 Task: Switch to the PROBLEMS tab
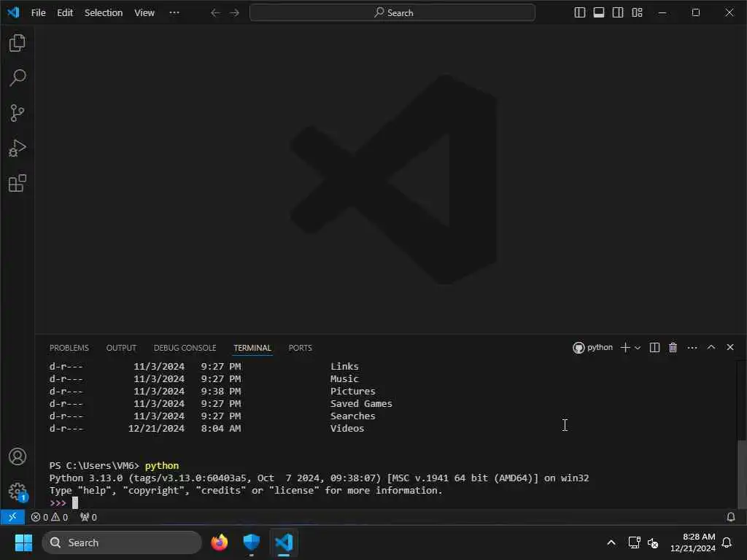pos(69,348)
